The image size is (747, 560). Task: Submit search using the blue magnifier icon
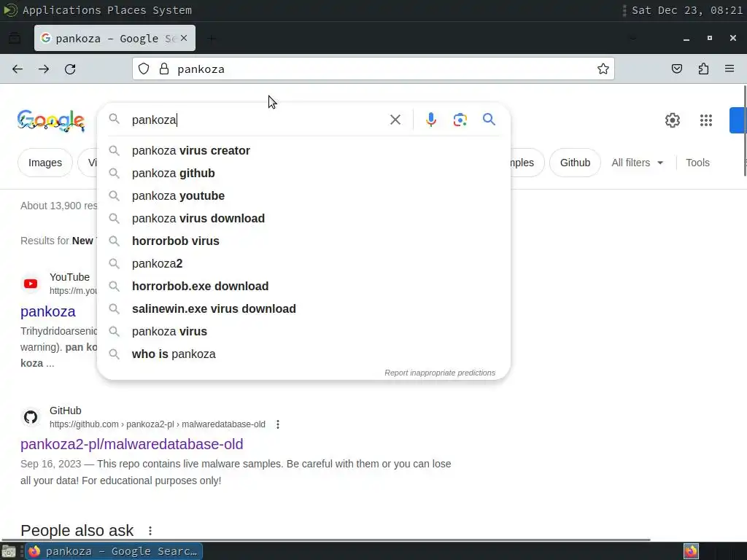click(x=489, y=119)
